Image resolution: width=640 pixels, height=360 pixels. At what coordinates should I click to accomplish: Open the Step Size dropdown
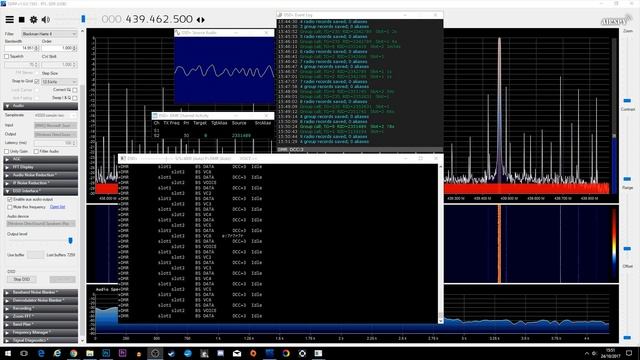click(59, 82)
